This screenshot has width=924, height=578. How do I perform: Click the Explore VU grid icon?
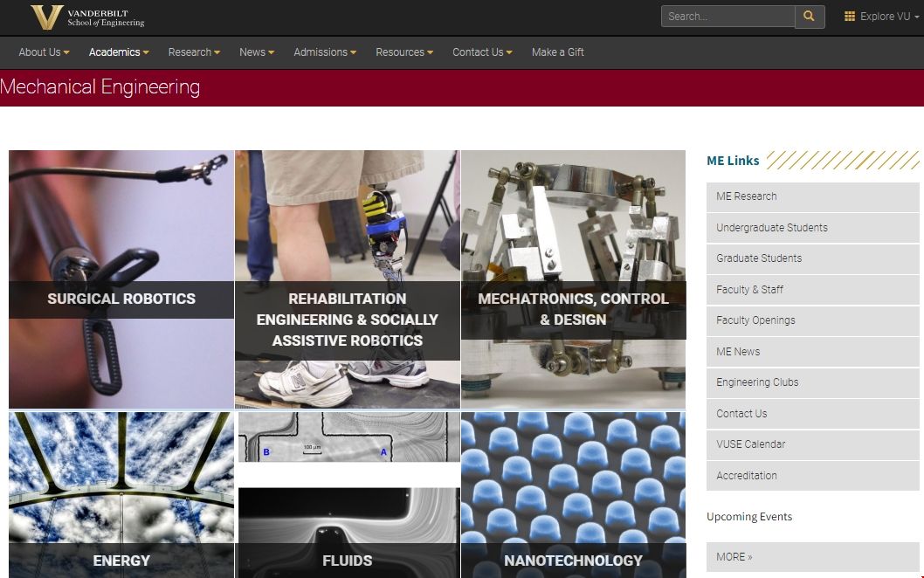click(x=849, y=17)
